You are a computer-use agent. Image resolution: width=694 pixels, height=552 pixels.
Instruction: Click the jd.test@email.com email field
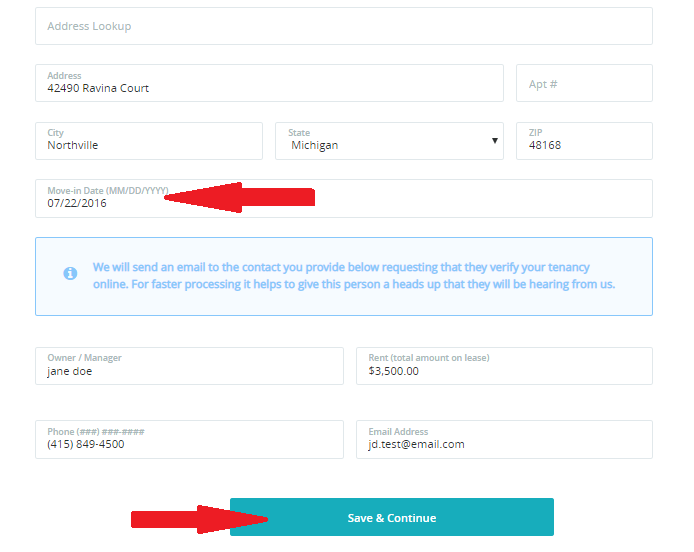click(416, 444)
